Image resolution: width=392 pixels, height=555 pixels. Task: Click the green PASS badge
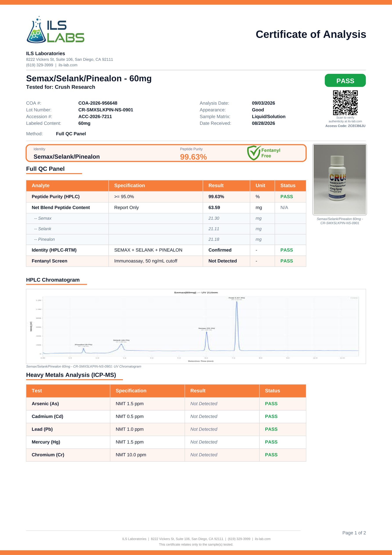click(345, 80)
